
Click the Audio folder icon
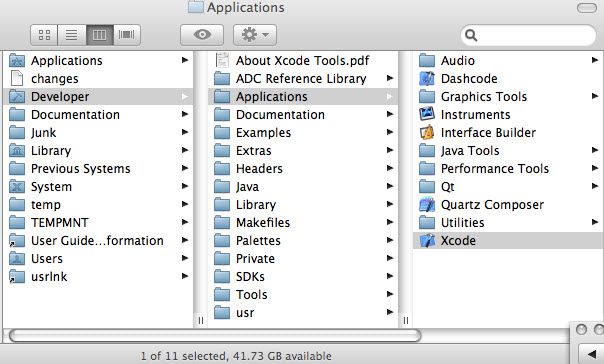click(427, 60)
